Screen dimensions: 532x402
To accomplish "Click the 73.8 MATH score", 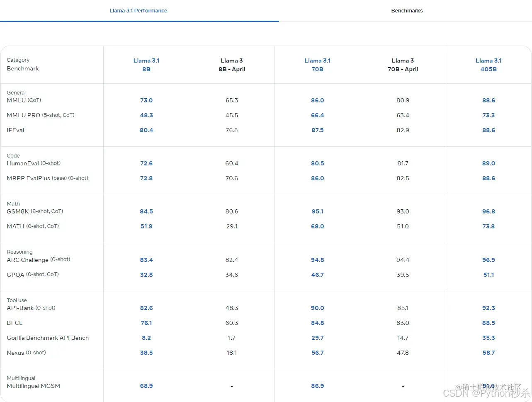I will [x=488, y=226].
